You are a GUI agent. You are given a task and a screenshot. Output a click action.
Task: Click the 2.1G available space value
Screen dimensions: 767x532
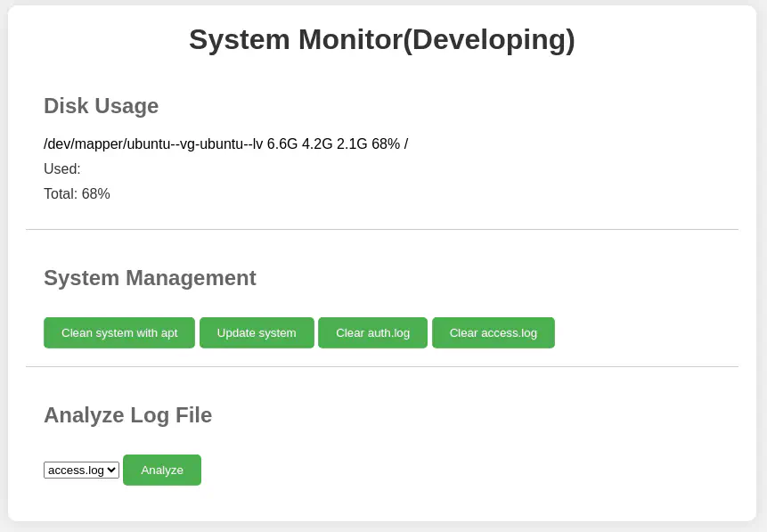352,144
